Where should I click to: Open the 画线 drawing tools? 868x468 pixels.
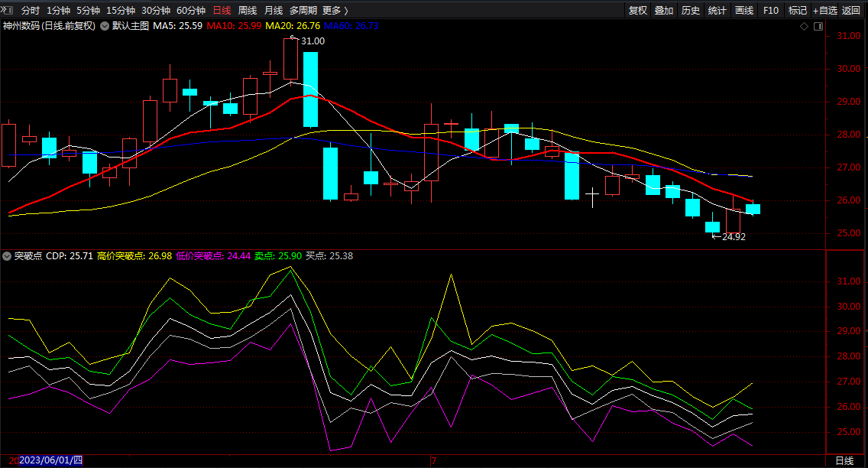point(744,11)
